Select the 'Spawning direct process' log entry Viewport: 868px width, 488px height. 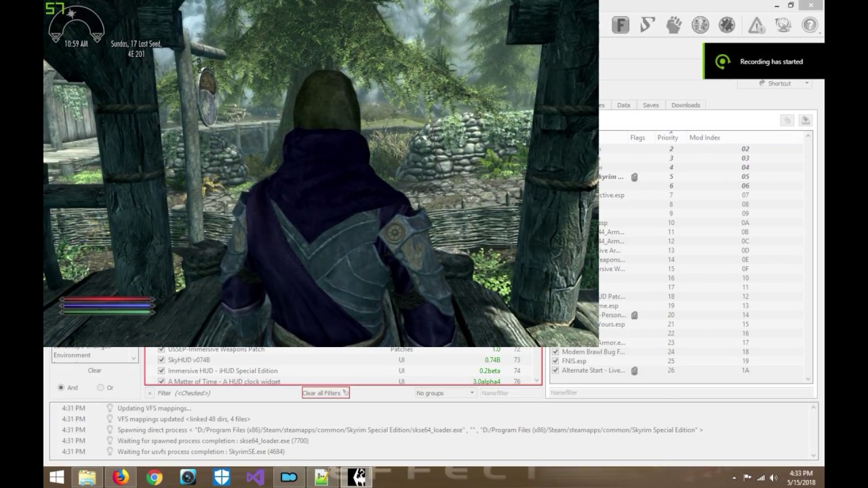(x=410, y=430)
